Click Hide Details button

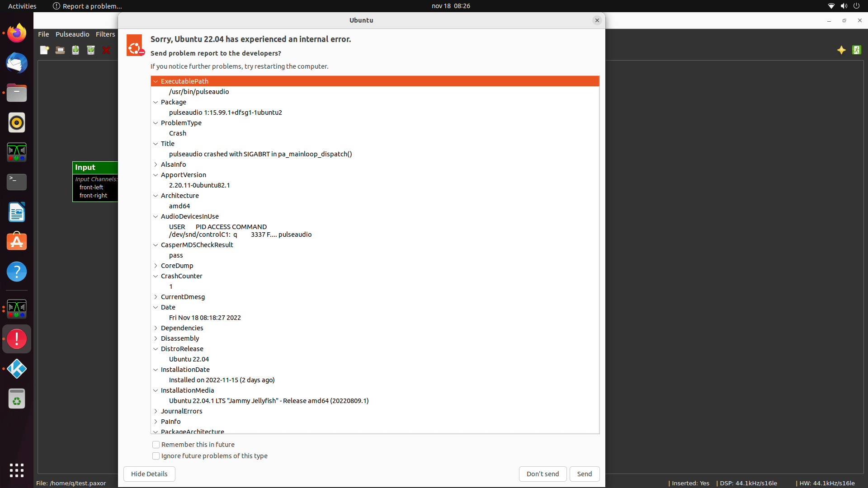[x=149, y=474]
